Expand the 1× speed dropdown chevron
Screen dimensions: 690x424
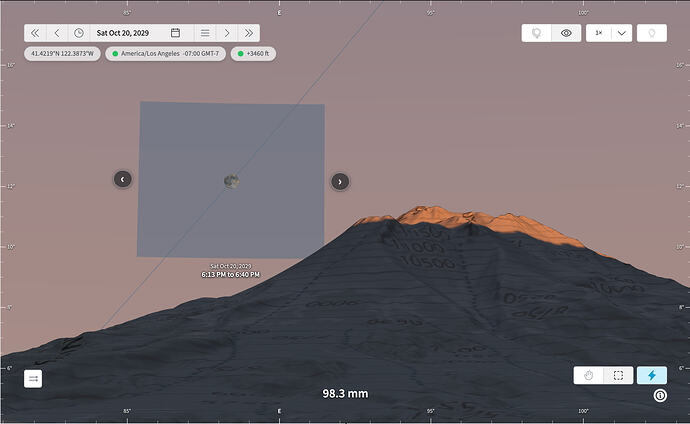click(x=621, y=33)
